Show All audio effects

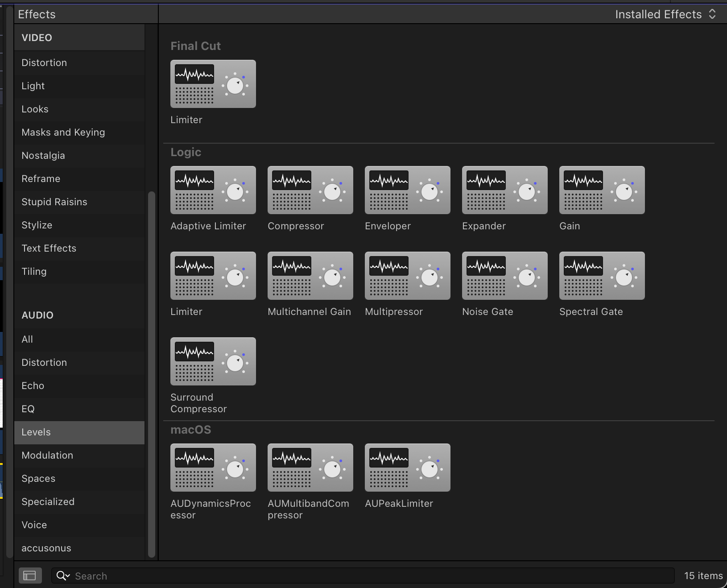(79, 339)
